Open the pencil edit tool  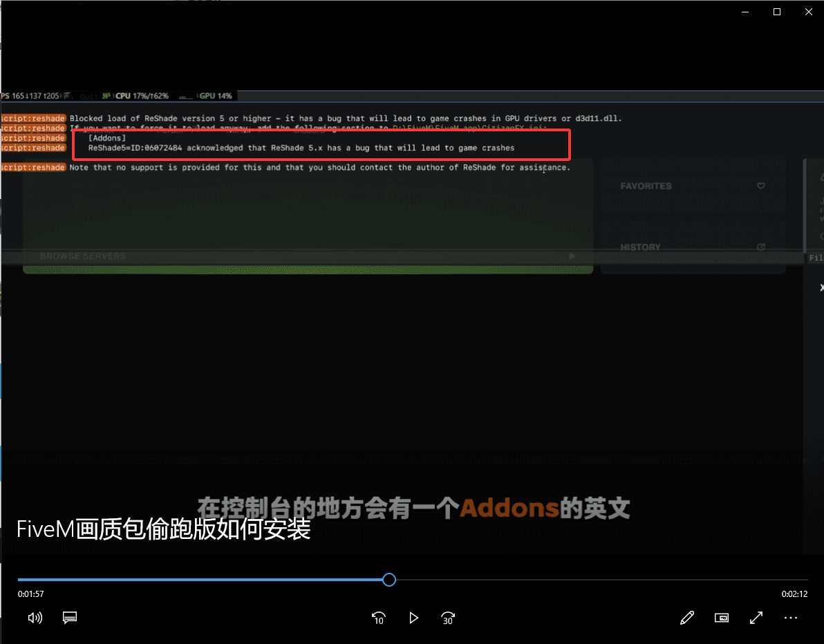687,618
